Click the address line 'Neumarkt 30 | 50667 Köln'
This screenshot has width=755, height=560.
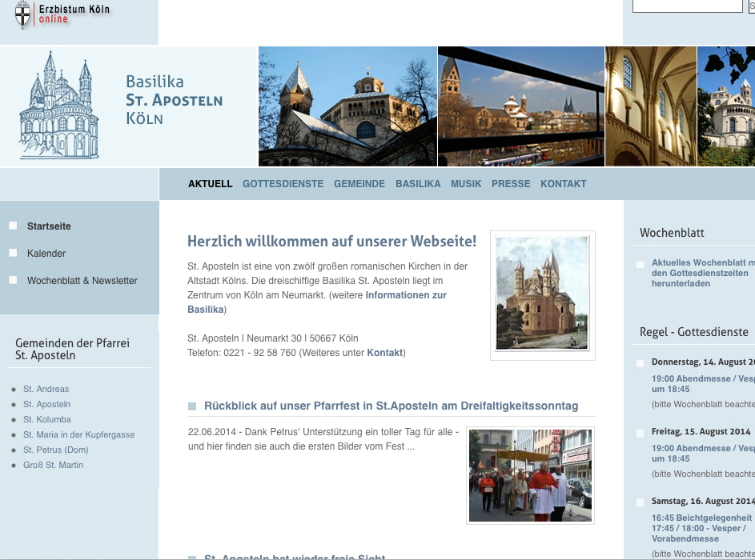pyautogui.click(x=303, y=338)
